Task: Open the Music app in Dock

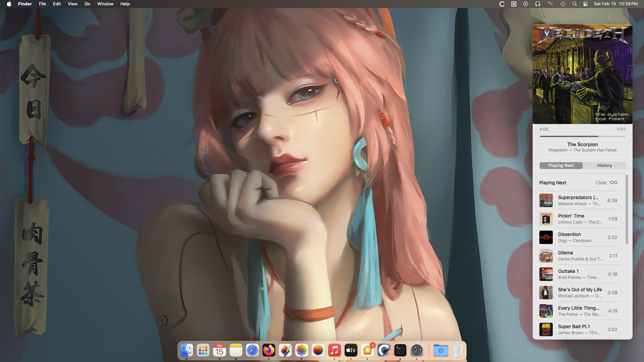Action: point(334,351)
